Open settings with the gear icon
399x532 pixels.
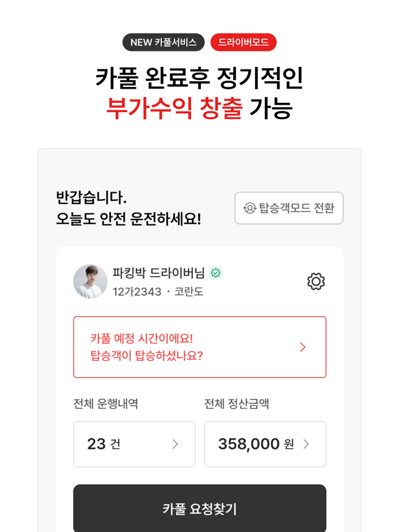(x=316, y=282)
